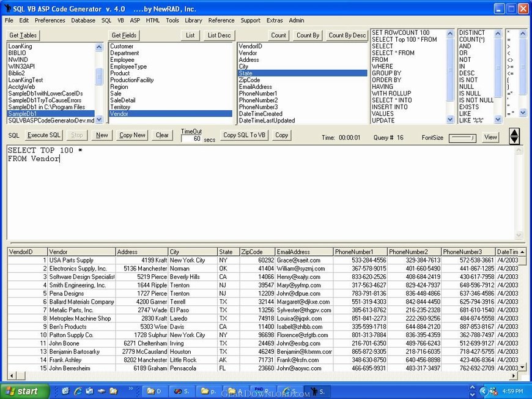Select the ProductionFacility table

[x=131, y=80]
